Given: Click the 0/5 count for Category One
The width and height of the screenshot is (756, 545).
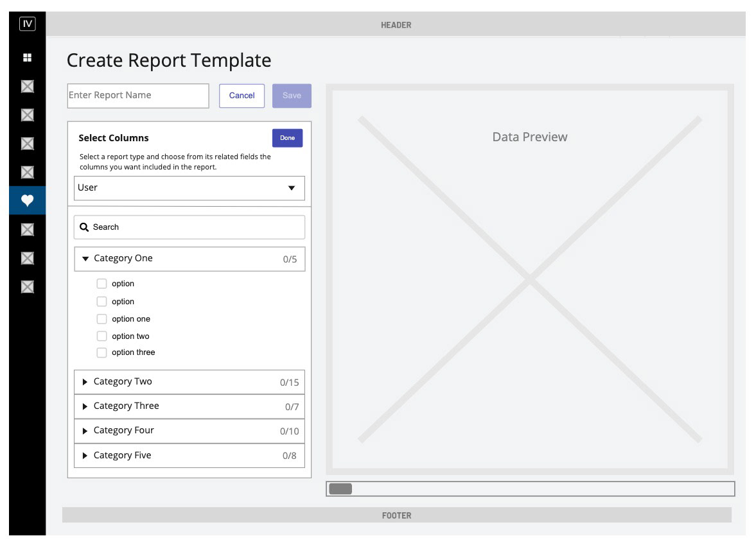Looking at the screenshot, I should click(x=290, y=259).
